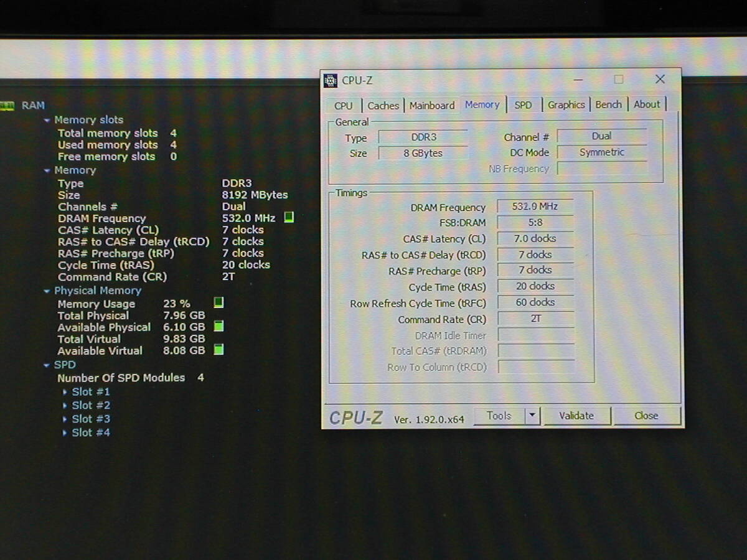
Task: Click the Close button in CPU-Z footer
Action: click(647, 416)
